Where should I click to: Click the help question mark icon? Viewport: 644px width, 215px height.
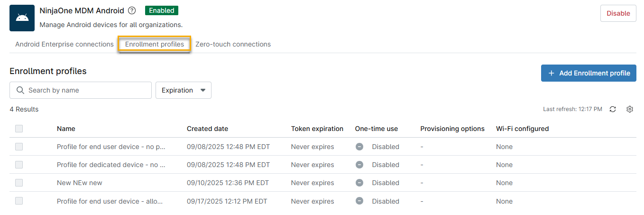(x=132, y=10)
